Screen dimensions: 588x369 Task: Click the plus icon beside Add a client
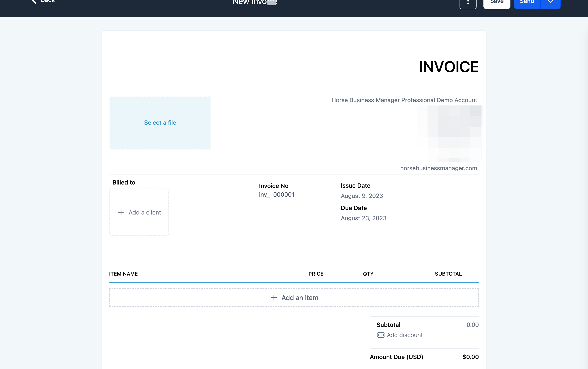point(121,212)
